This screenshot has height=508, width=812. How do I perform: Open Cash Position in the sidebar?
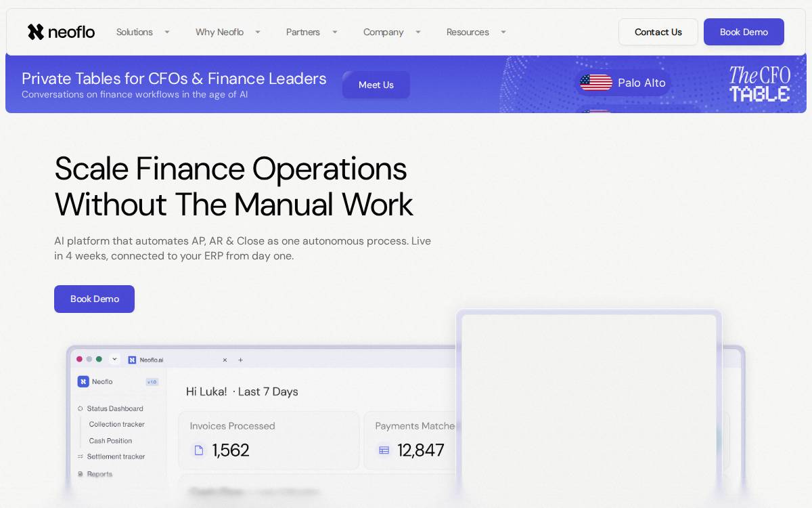110,440
